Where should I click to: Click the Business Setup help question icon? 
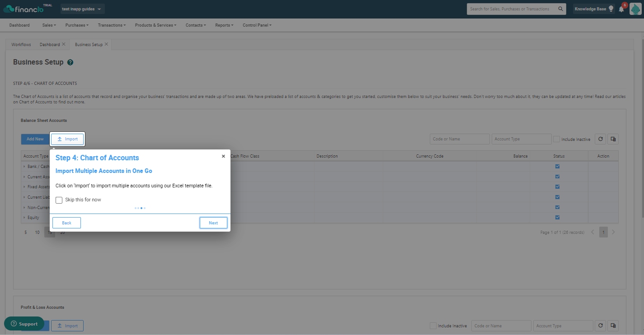(70, 62)
